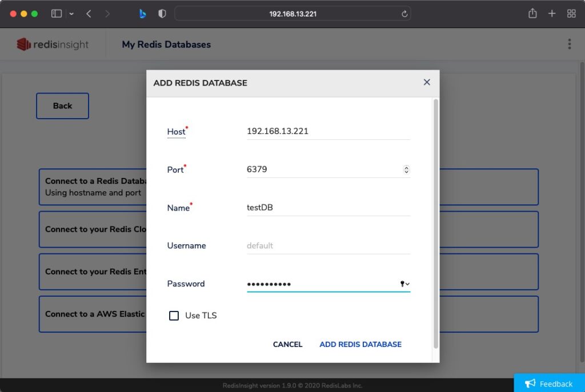Open the Safari Share icon
The width and height of the screenshot is (585, 392).
tap(532, 14)
